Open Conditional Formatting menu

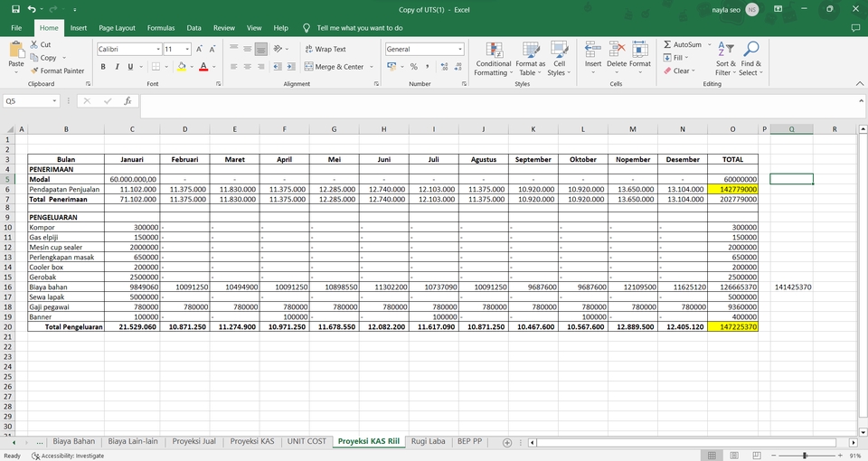pyautogui.click(x=494, y=59)
